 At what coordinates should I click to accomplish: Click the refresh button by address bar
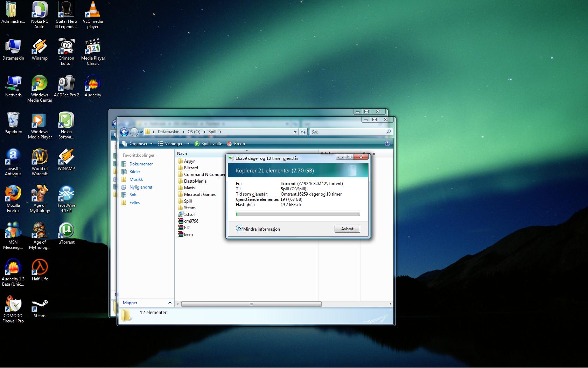click(x=303, y=132)
